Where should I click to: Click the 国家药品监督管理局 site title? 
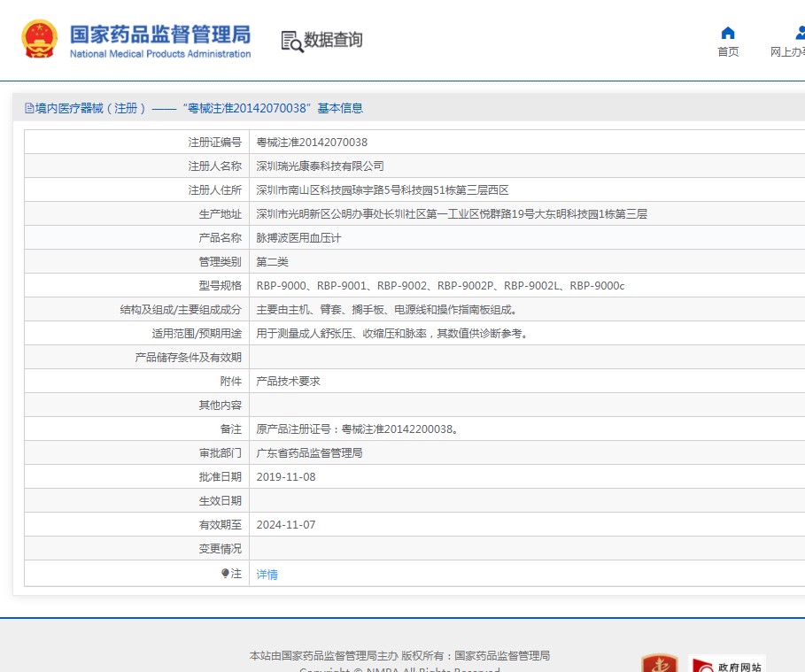pos(160,35)
